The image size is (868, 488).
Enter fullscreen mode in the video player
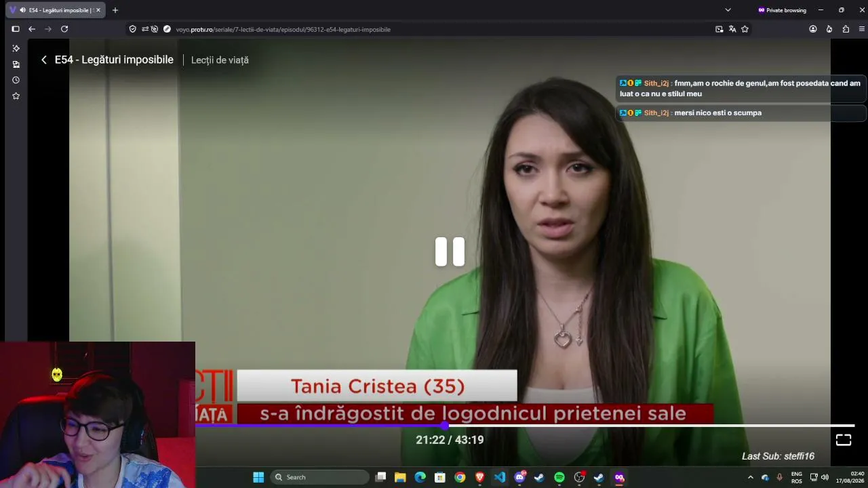point(843,440)
